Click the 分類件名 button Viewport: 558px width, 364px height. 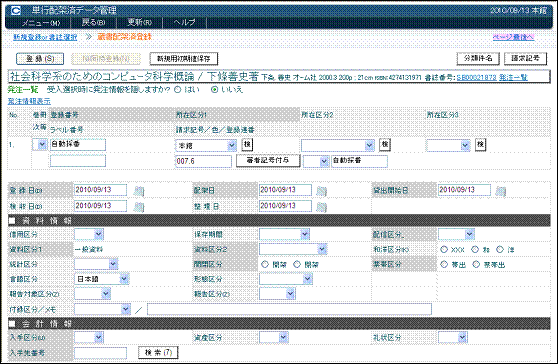click(478, 58)
